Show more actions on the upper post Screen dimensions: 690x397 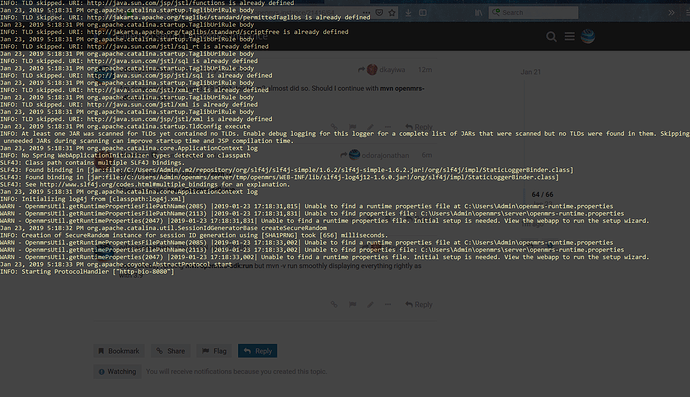coord(387,127)
